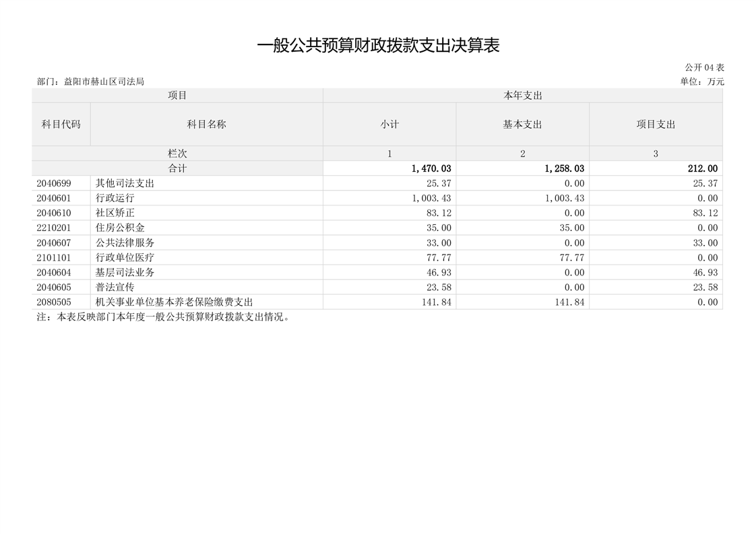The width and height of the screenshot is (756, 534).
Task: Click the title 一般公共预算财政拨款支出决算表
Action: 378,46
